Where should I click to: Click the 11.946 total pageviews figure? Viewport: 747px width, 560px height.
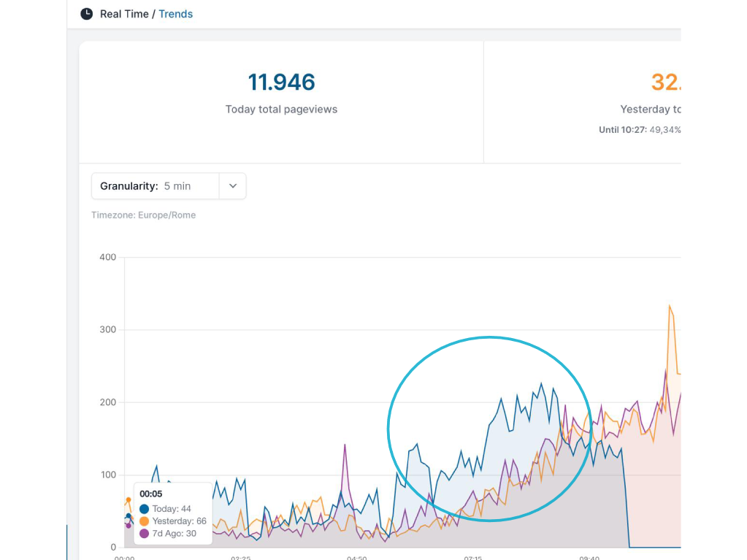pos(281,82)
